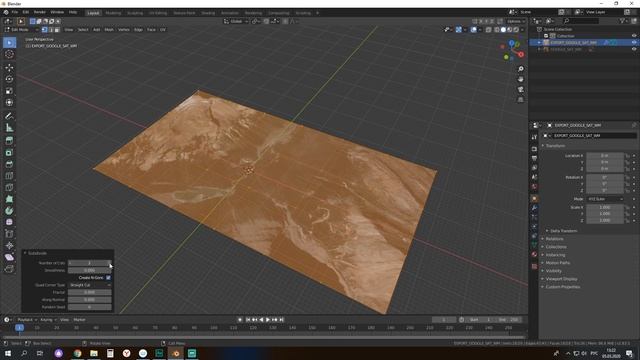640x360 pixels.
Task: Click the viewport pan hand icon
Action: 520,79
